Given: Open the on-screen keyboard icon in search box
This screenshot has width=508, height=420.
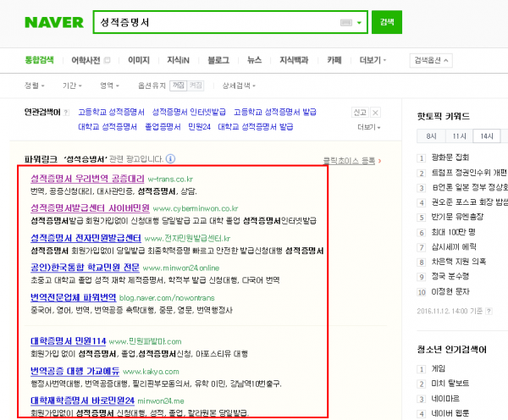Looking at the screenshot, I should pos(345,22).
